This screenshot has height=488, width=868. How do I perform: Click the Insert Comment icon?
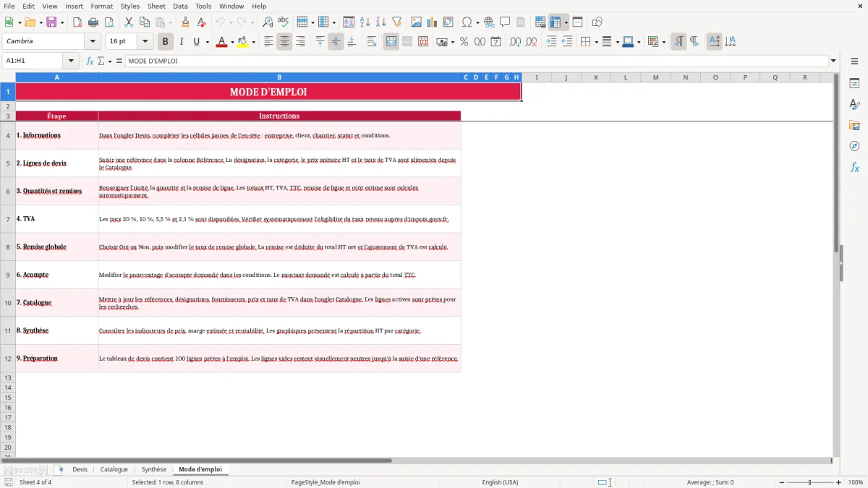[x=505, y=22]
